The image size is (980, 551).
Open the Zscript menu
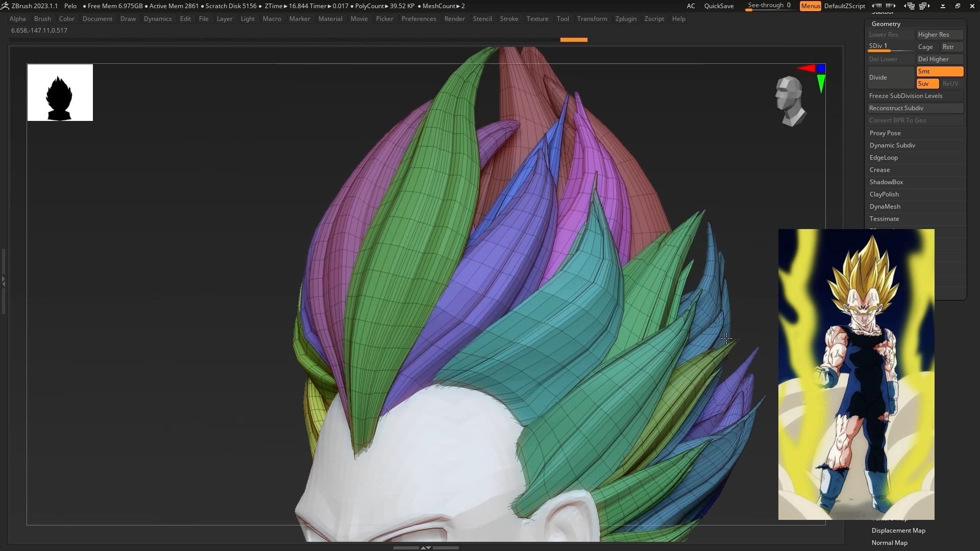(654, 19)
